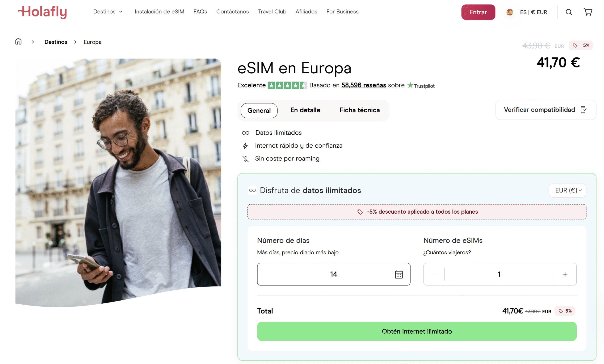The image size is (604, 364).
Task: Switch to the En detalle tab
Action: (x=305, y=110)
